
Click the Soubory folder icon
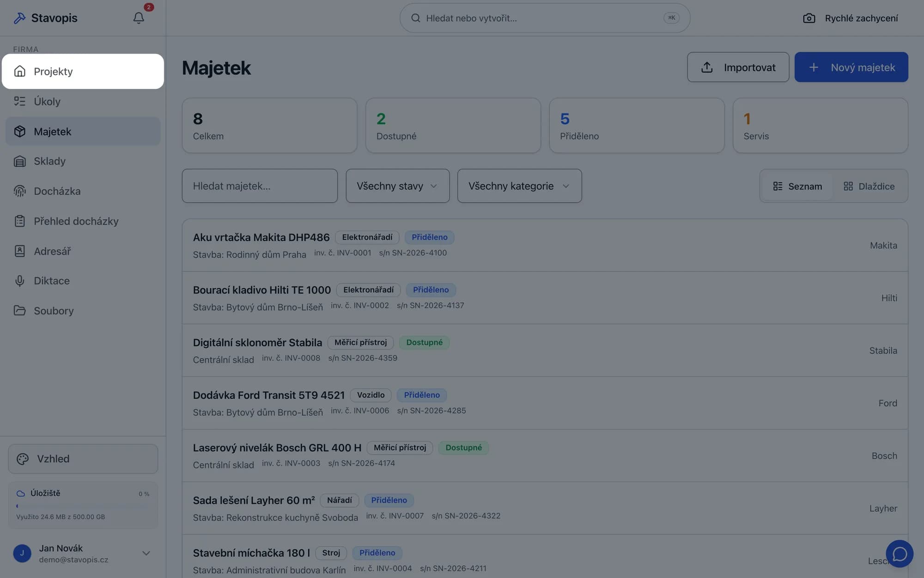click(x=19, y=311)
